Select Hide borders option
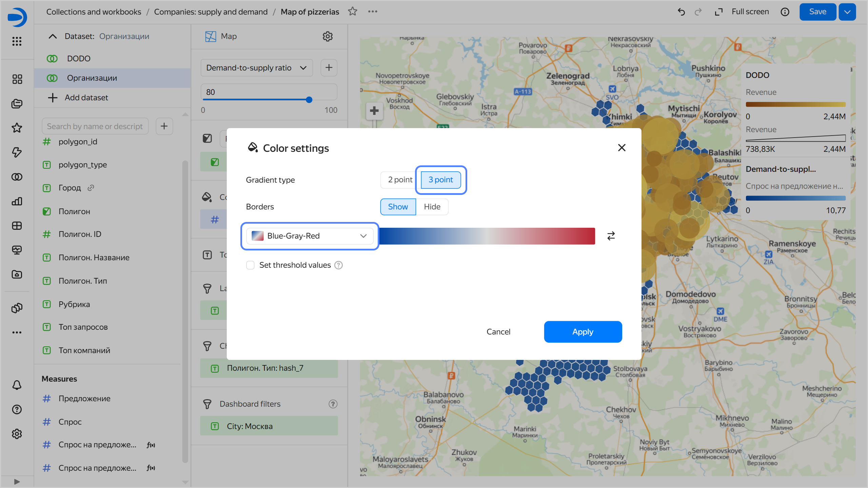Viewport: 868px width, 488px height. tap(432, 207)
